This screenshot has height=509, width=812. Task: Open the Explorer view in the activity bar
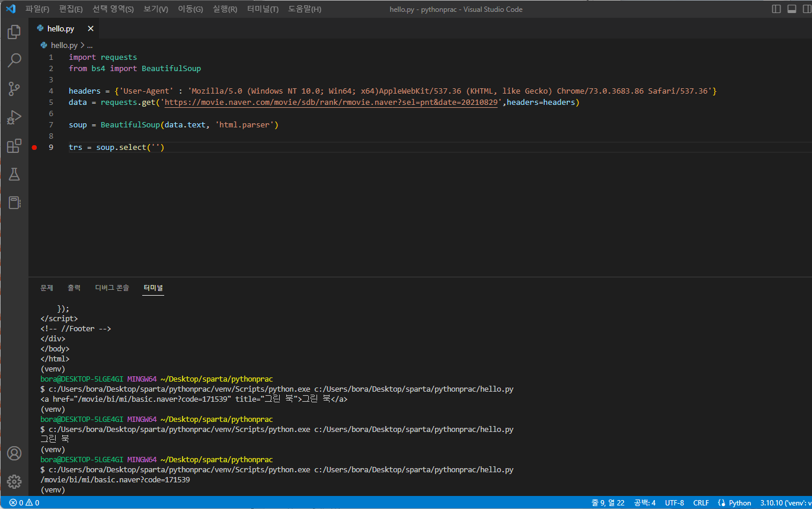(x=14, y=32)
